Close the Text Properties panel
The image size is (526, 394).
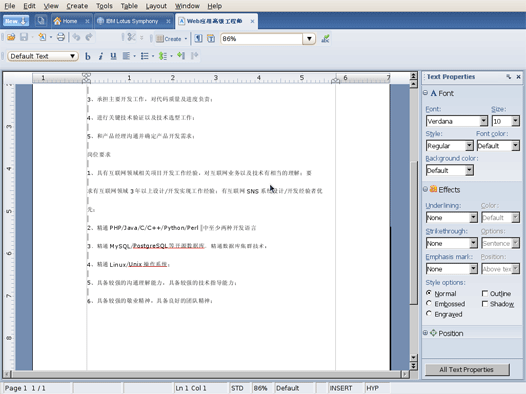518,77
